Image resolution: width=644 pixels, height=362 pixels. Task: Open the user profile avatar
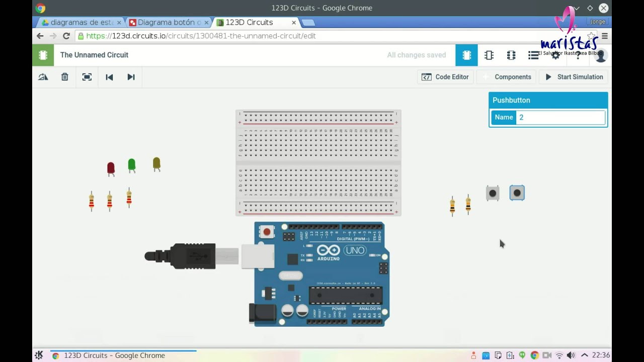(600, 55)
